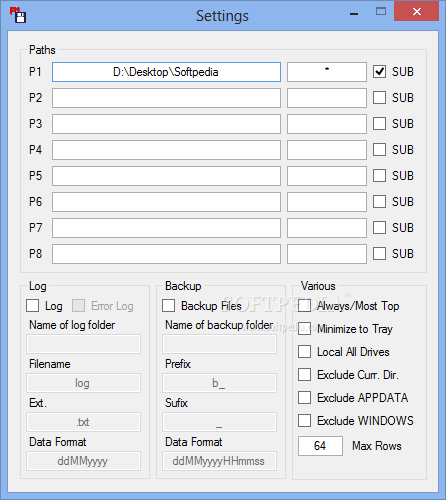The height and width of the screenshot is (500, 446).
Task: Focus the P5 filter field
Action: 327,176
